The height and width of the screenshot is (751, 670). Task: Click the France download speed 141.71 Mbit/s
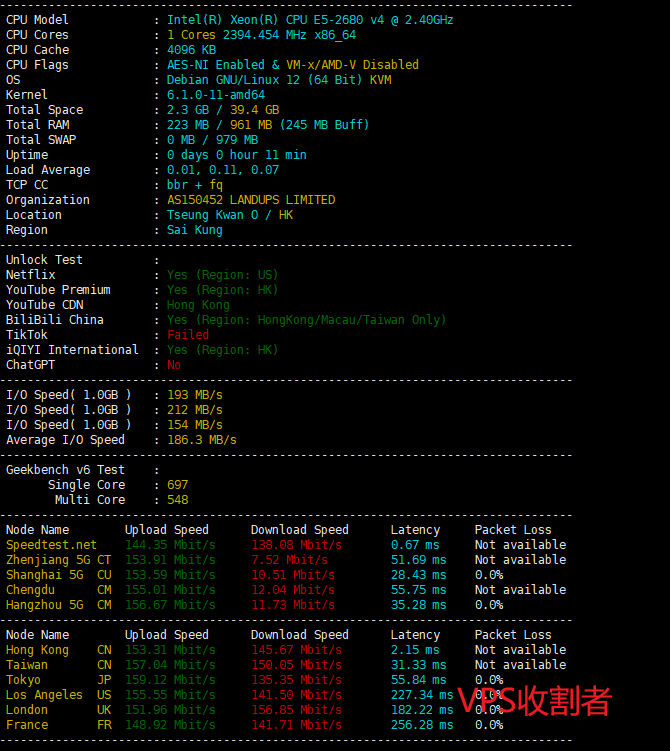[x=296, y=725]
